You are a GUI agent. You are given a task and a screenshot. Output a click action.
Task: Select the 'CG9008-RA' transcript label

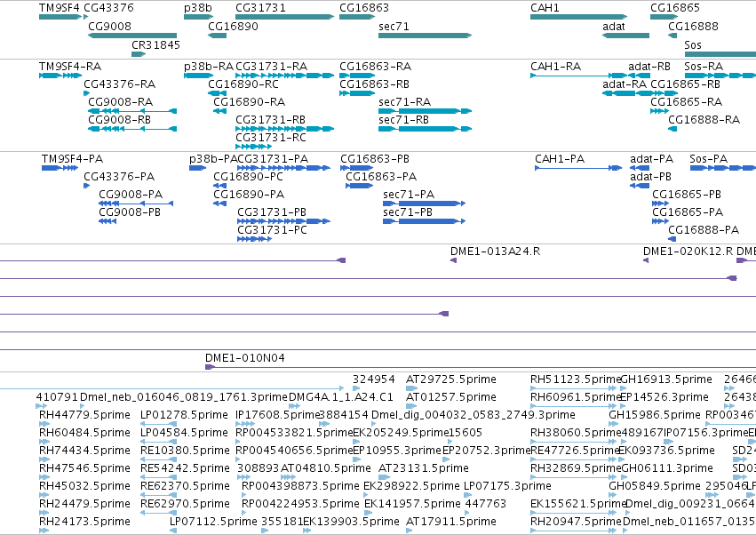point(121,102)
